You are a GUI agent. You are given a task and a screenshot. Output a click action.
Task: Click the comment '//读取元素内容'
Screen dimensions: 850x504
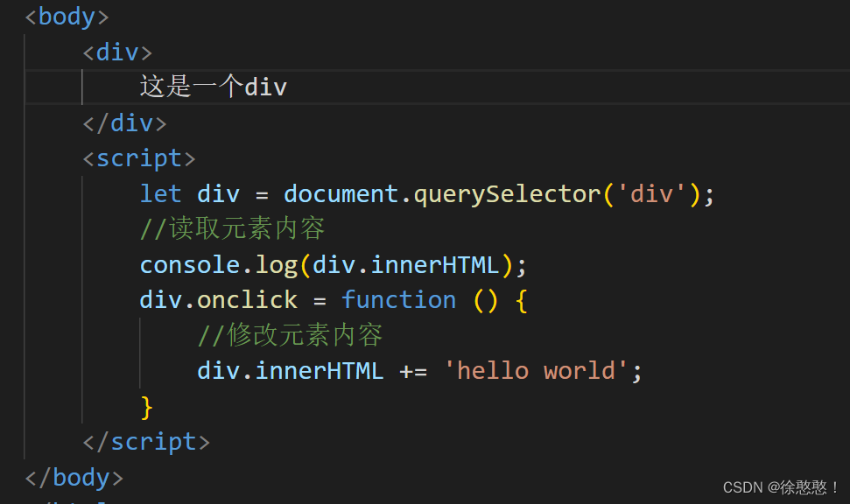point(233,228)
